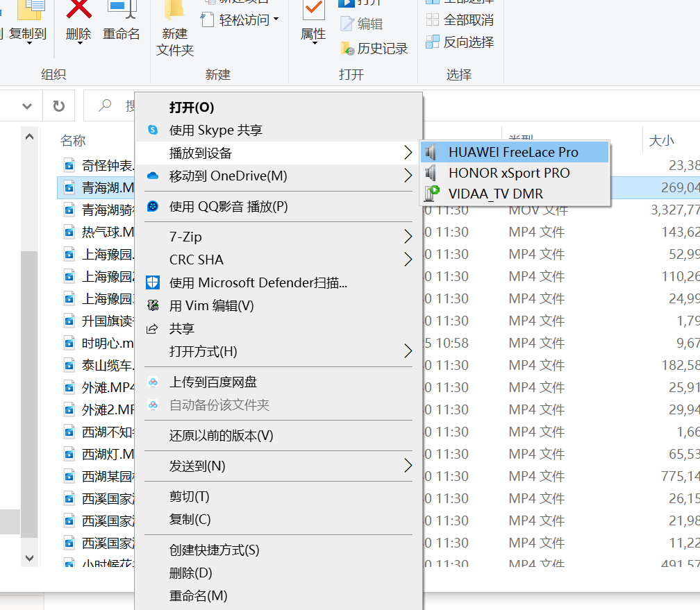This screenshot has width=700, height=610.
Task: Click the red Delete (删除) ribbon icon
Action: click(78, 9)
